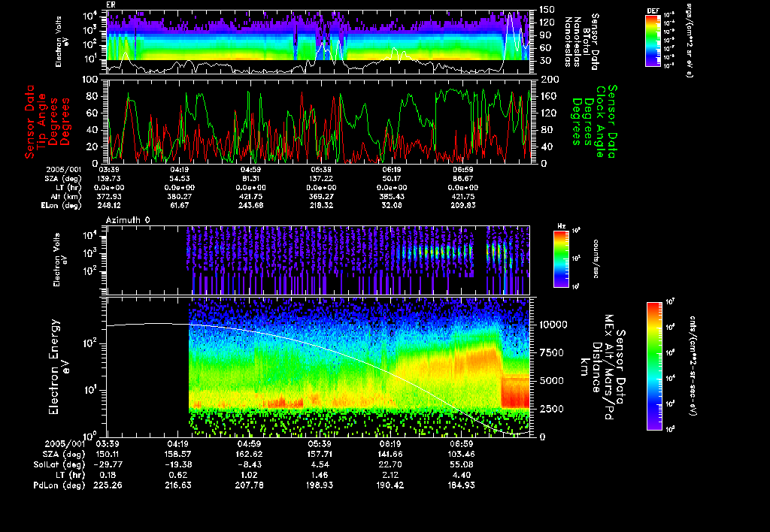Click inside the Tip Angle and Clock Angle line plot
Viewport: 770px width, 532px height.
tap(318, 121)
